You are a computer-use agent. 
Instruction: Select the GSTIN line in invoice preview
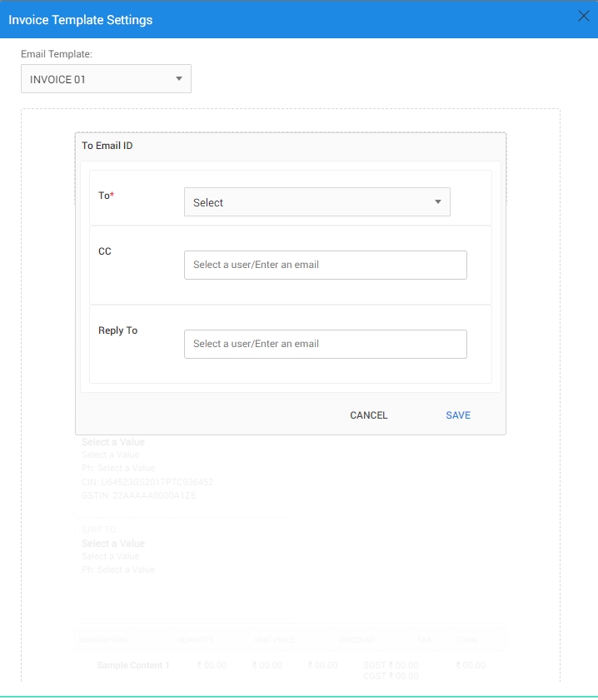point(138,495)
